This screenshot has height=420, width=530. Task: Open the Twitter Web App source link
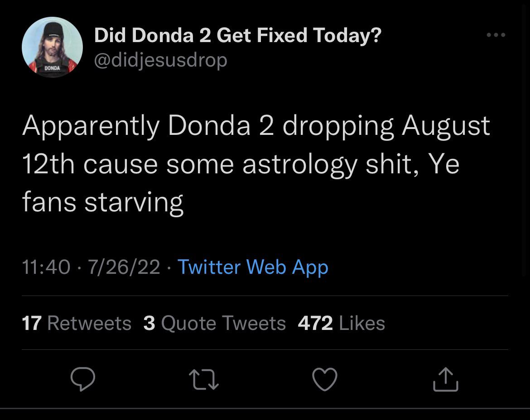pyautogui.click(x=253, y=267)
